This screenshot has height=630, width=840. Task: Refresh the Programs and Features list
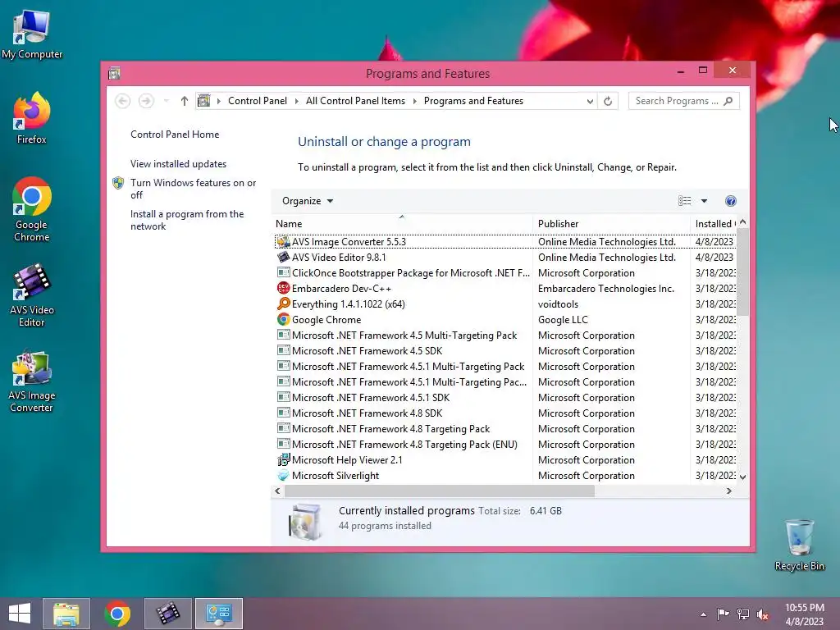[x=608, y=101]
